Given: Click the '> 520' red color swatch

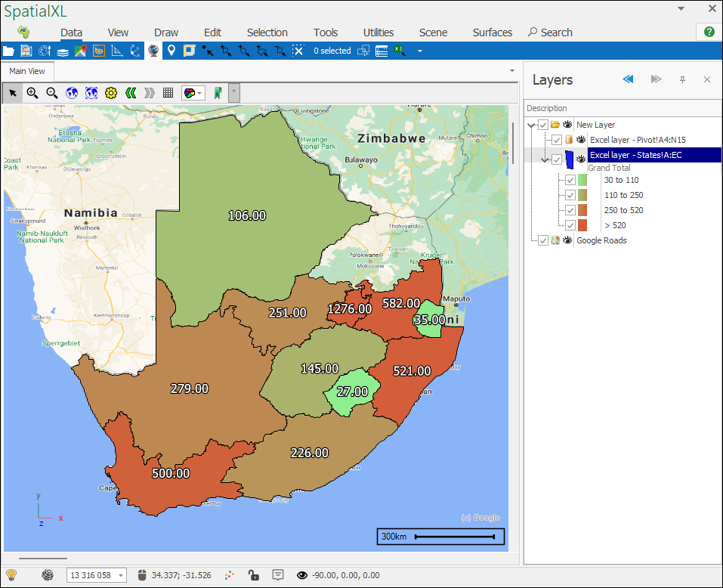Looking at the screenshot, I should (x=582, y=225).
